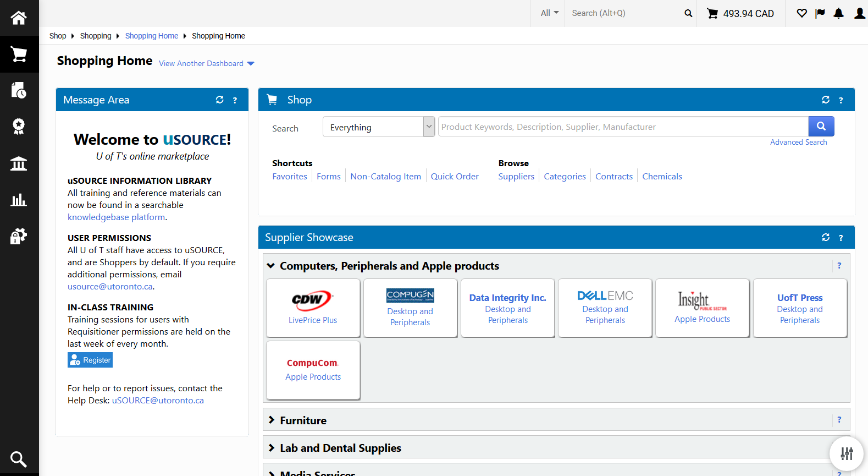Viewport: 868px width, 476px height.
Task: Open the Orders clock-document sidebar icon
Action: coord(19,90)
